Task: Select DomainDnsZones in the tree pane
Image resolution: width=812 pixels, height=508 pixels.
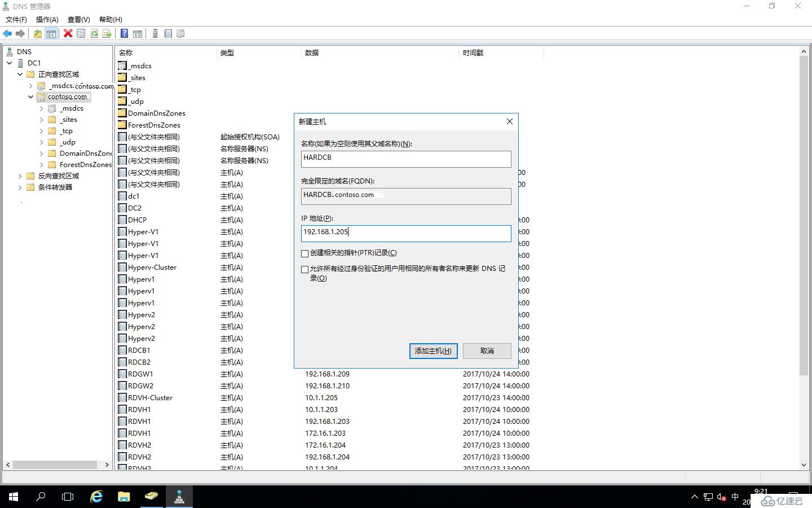Action: click(86, 154)
